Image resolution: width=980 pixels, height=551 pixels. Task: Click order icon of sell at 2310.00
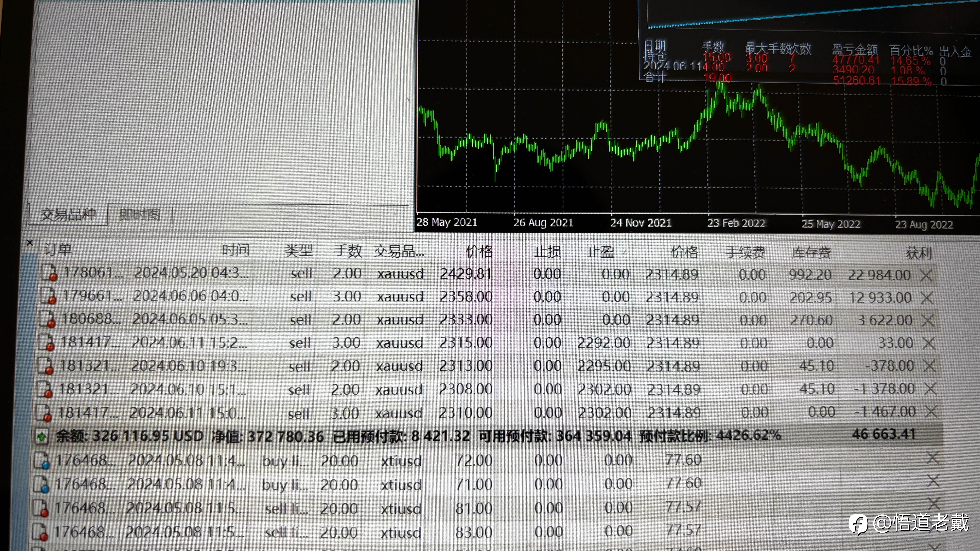[43, 413]
